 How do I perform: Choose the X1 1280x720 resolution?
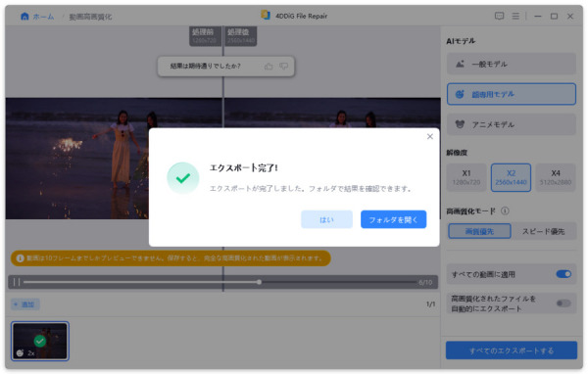(466, 177)
